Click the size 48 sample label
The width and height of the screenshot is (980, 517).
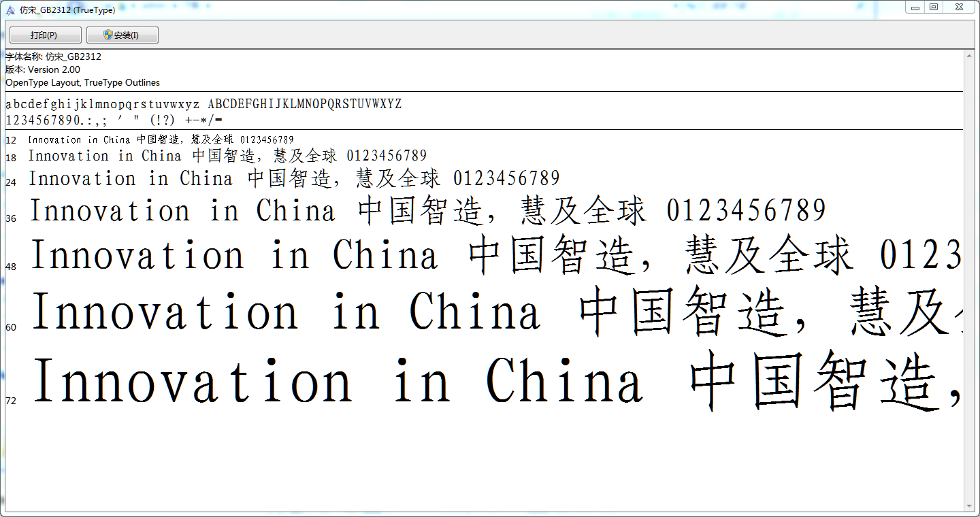click(x=11, y=267)
